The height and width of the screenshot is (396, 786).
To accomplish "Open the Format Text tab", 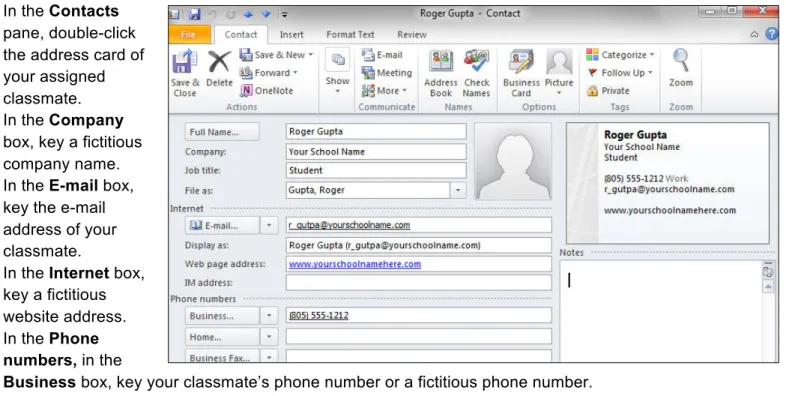I will click(350, 35).
